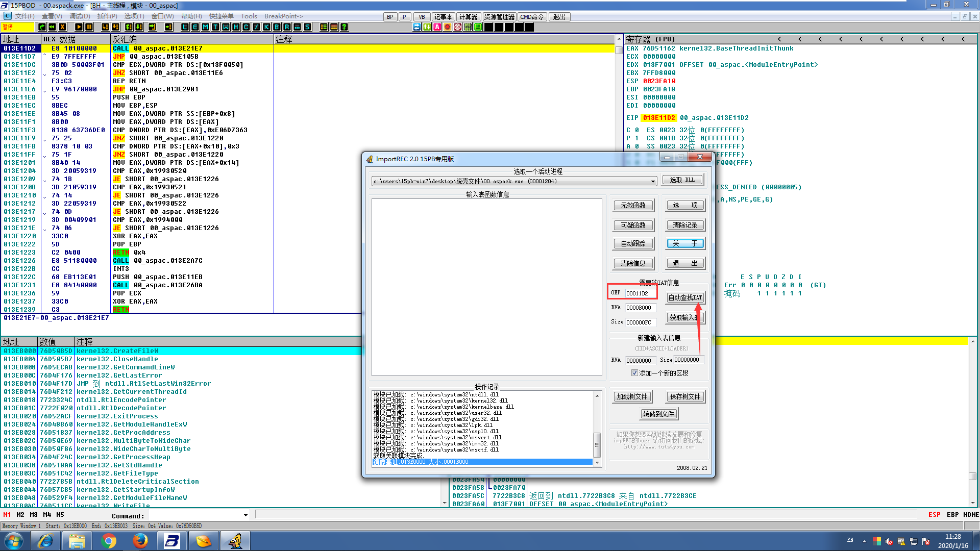Click the Help question mark toolbar icon

(x=345, y=27)
